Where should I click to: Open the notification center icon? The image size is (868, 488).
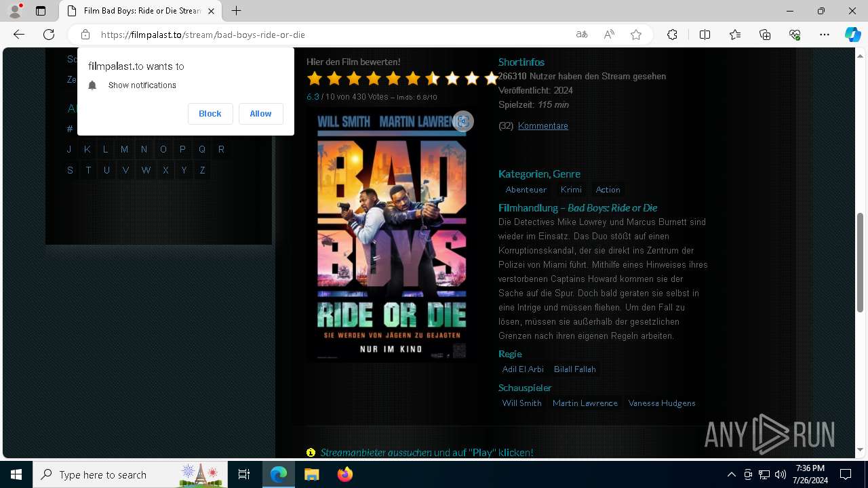[x=846, y=474]
